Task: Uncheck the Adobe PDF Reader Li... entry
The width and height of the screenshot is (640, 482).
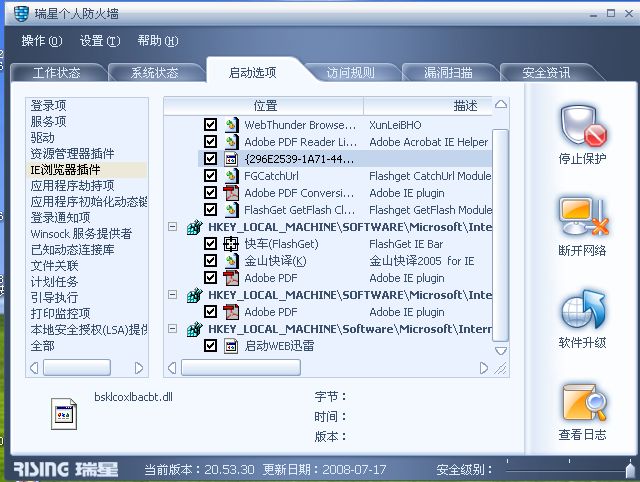Action: [x=210, y=142]
